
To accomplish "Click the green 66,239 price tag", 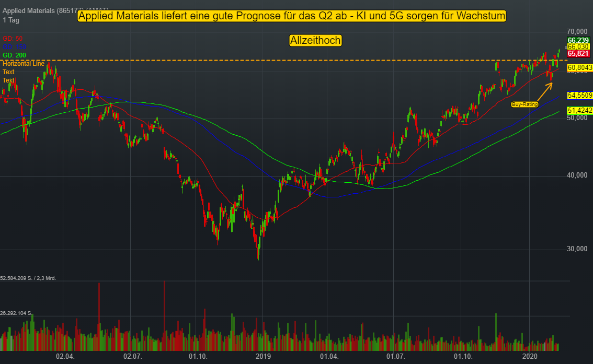I will click(x=578, y=40).
